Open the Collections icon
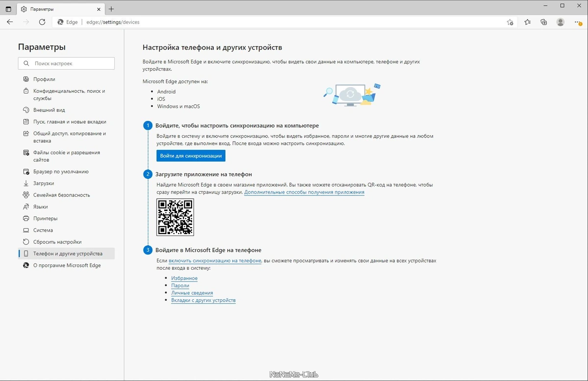 tap(544, 22)
